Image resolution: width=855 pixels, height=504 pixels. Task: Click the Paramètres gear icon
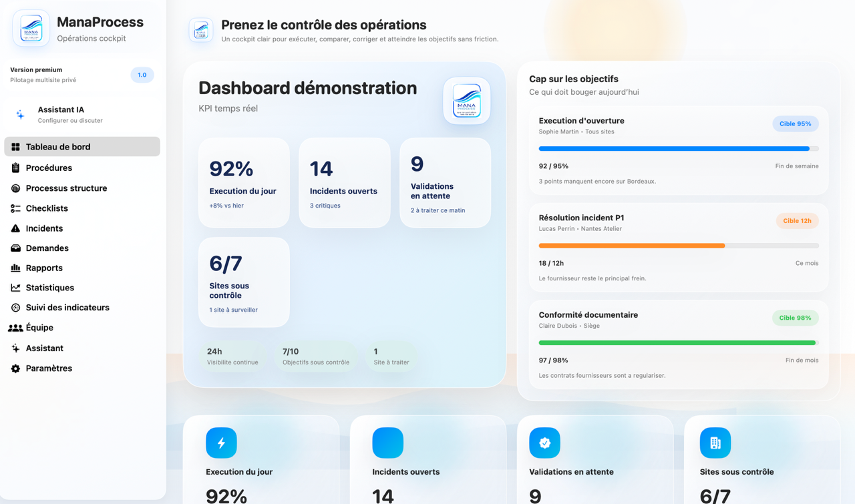[x=15, y=368]
